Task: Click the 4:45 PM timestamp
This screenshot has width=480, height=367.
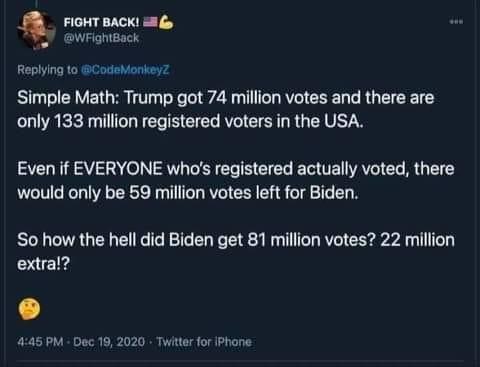Action: coord(40,342)
